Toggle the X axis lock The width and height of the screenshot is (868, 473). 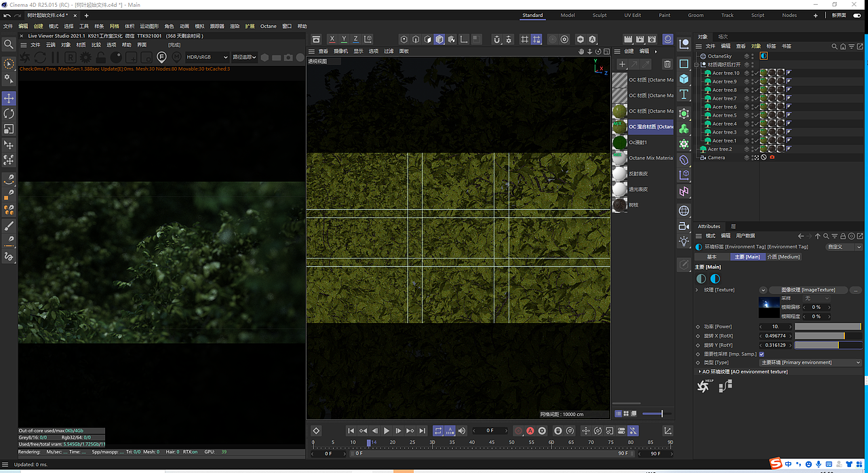point(332,39)
